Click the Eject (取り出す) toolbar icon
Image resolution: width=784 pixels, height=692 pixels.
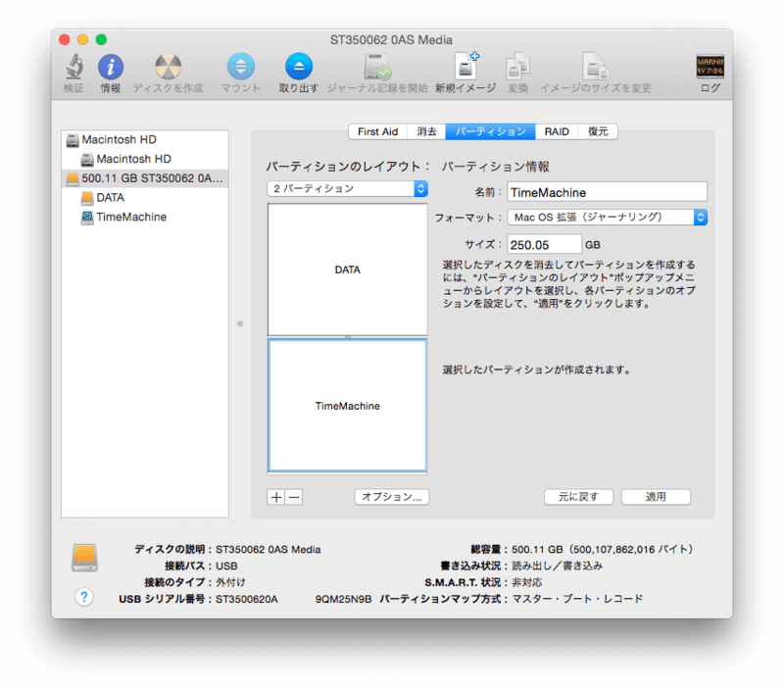tap(298, 69)
